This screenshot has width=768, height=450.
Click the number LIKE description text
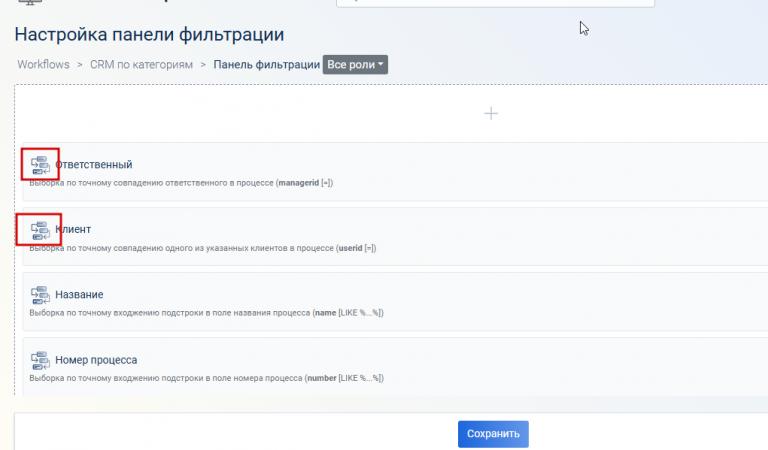pos(206,378)
